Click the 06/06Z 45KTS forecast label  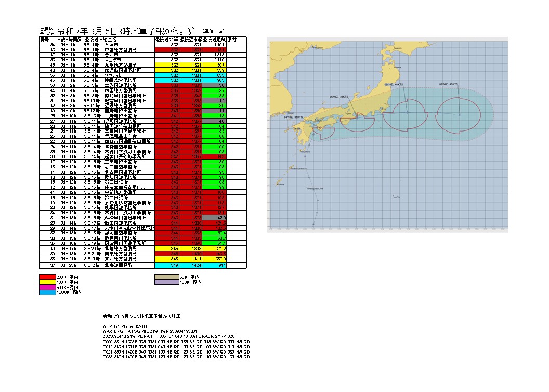pos(448,83)
